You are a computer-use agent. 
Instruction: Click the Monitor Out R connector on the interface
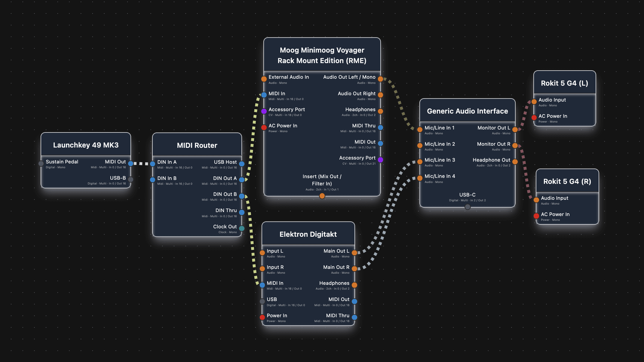pyautogui.click(x=515, y=146)
